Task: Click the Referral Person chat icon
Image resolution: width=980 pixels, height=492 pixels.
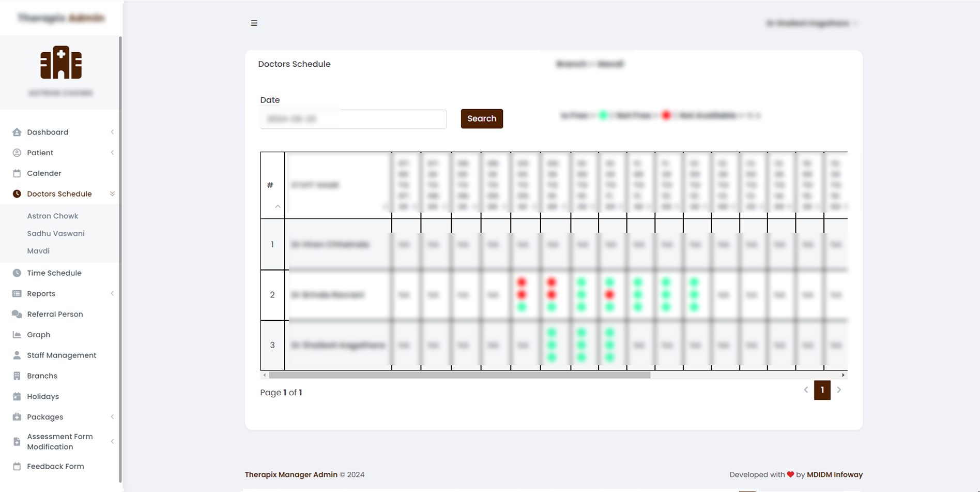Action: 17,314
